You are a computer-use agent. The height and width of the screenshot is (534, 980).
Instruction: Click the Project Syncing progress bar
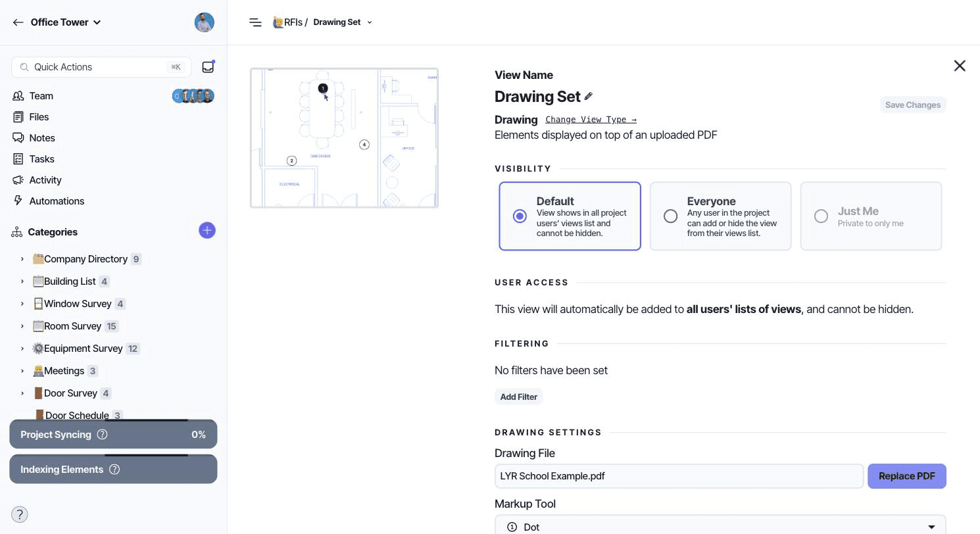coord(113,435)
